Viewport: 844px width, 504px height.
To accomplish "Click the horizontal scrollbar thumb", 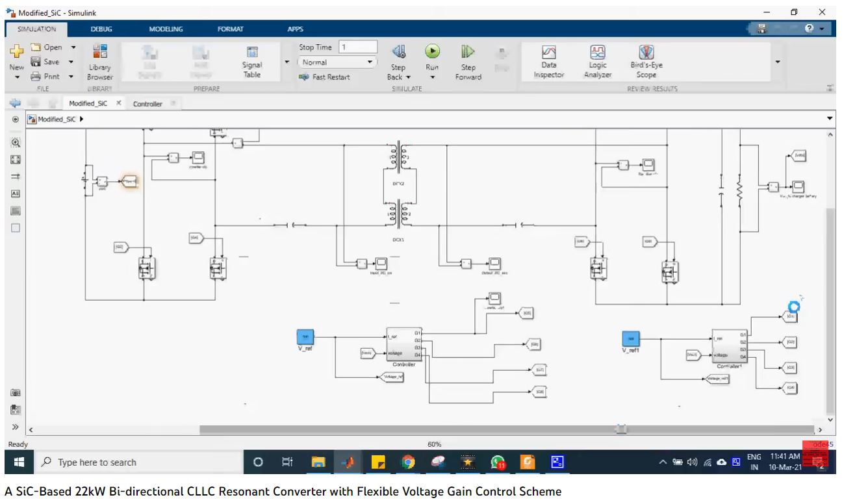I will click(507, 429).
